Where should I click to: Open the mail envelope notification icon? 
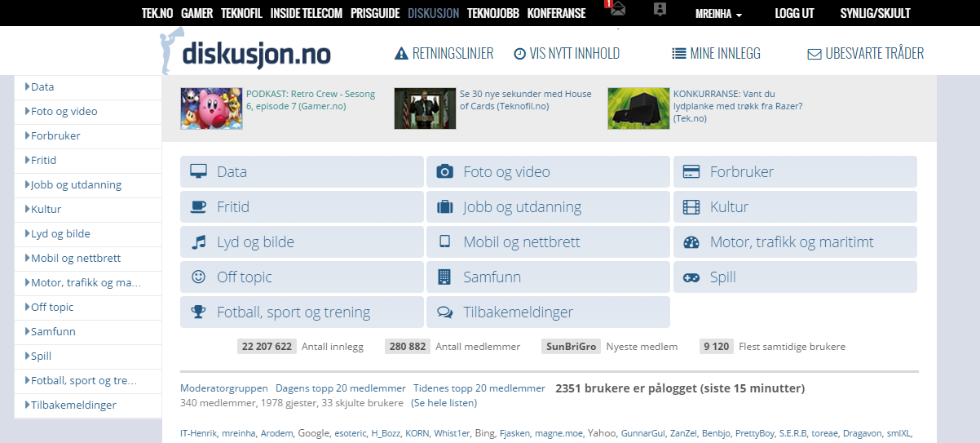point(618,10)
